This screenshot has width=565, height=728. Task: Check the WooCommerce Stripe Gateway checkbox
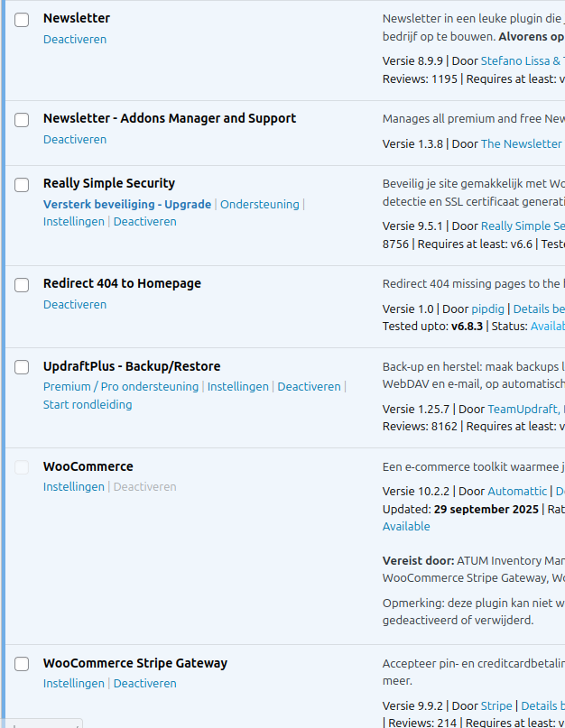(22, 665)
